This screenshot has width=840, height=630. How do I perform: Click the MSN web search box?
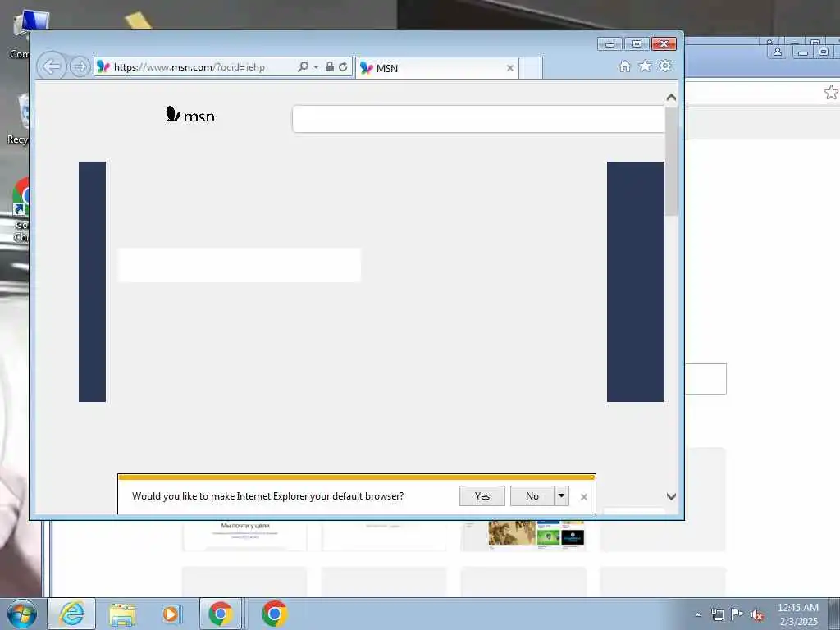pyautogui.click(x=478, y=119)
